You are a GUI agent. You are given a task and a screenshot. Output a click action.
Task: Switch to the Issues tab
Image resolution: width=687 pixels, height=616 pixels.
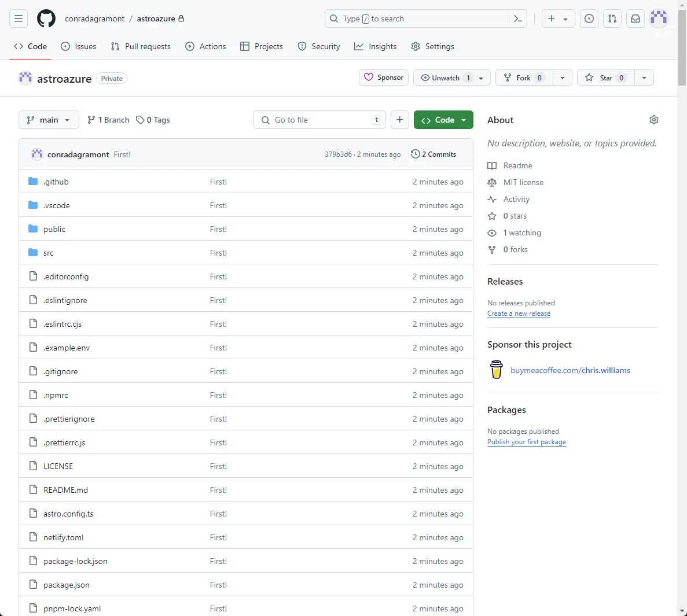[79, 46]
